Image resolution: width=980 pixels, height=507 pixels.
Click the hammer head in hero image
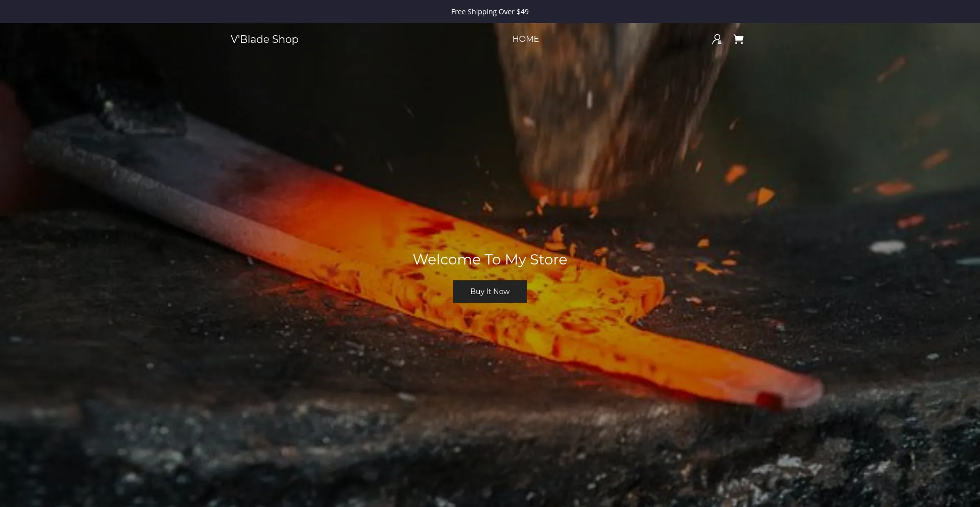[602, 112]
